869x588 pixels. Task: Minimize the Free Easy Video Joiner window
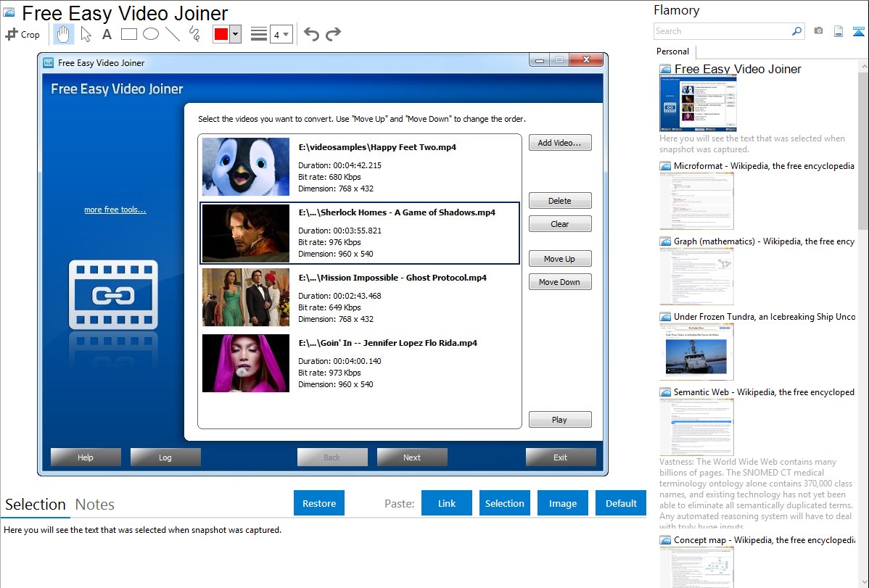coord(539,60)
